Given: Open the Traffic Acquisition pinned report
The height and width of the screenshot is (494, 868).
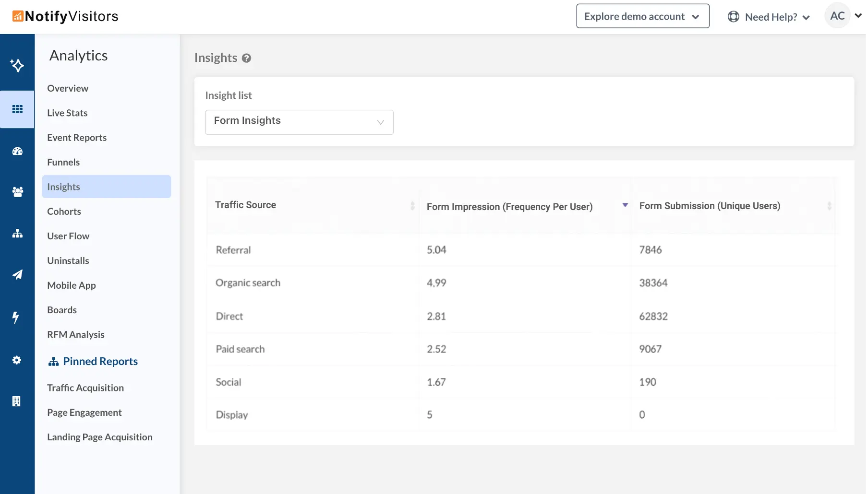Looking at the screenshot, I should pyautogui.click(x=85, y=388).
